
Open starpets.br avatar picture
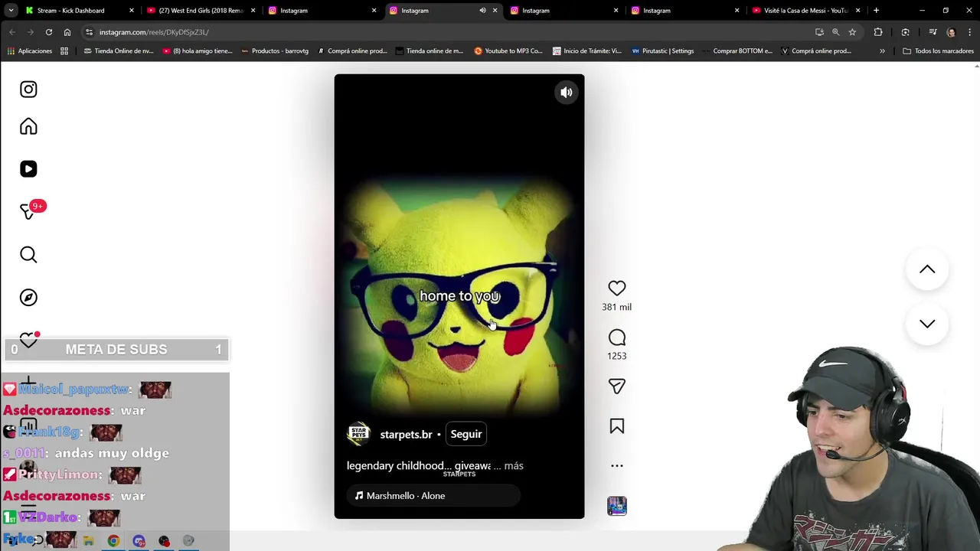(x=359, y=434)
